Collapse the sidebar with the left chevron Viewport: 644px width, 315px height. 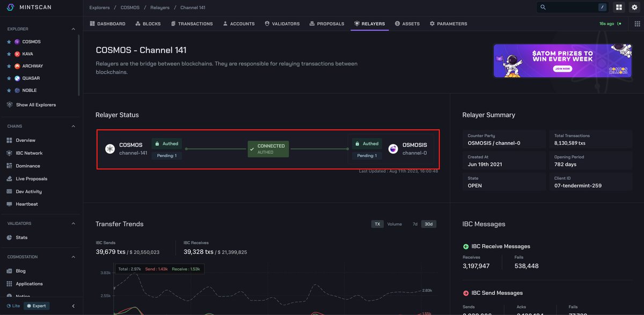pos(74,306)
